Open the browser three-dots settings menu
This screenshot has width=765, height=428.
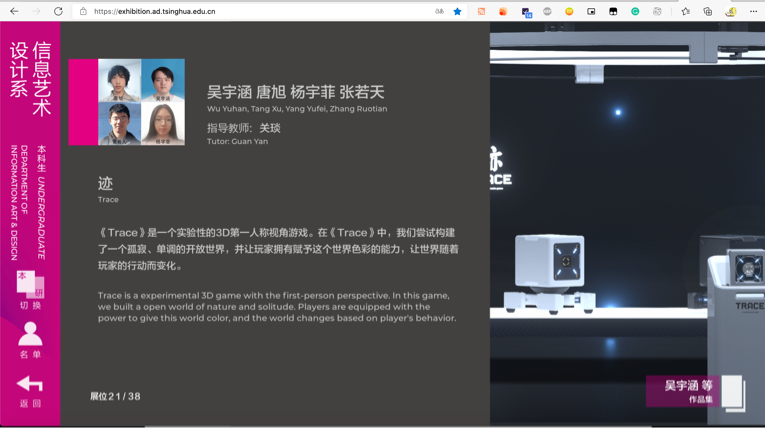click(x=753, y=12)
